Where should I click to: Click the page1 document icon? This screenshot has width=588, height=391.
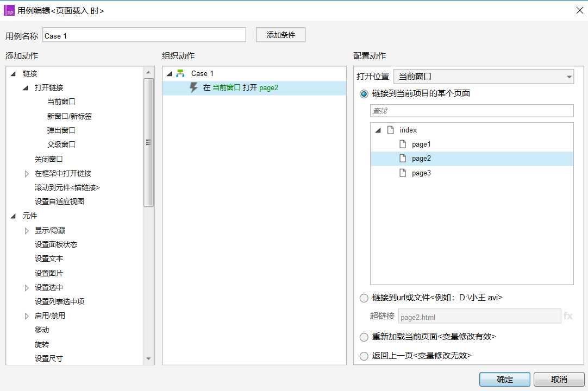pos(403,144)
